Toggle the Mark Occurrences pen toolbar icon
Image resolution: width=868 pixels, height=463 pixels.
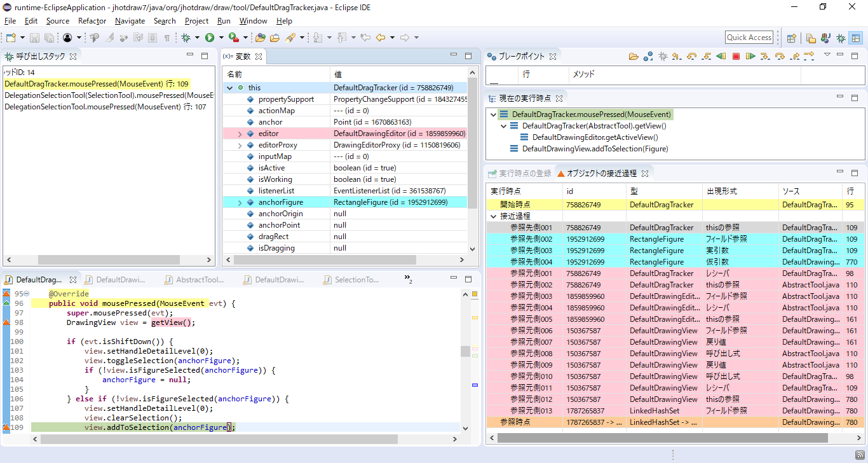point(109,38)
